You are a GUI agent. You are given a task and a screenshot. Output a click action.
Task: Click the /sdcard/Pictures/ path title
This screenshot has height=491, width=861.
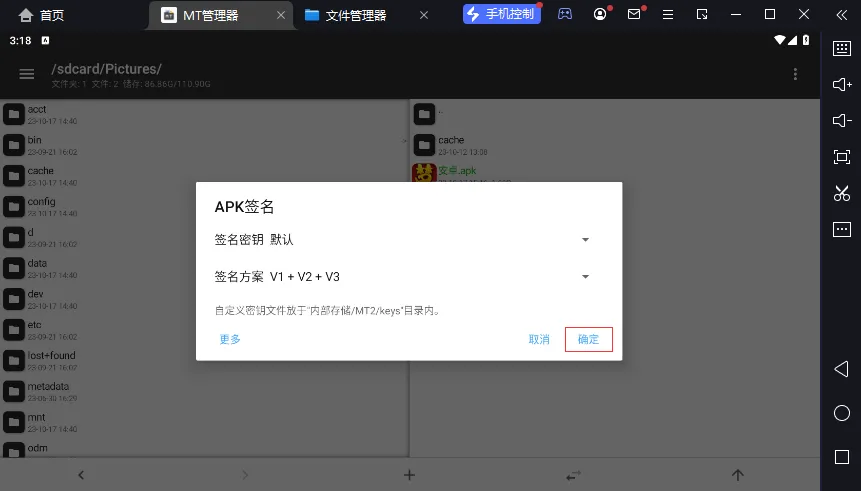click(x=107, y=69)
